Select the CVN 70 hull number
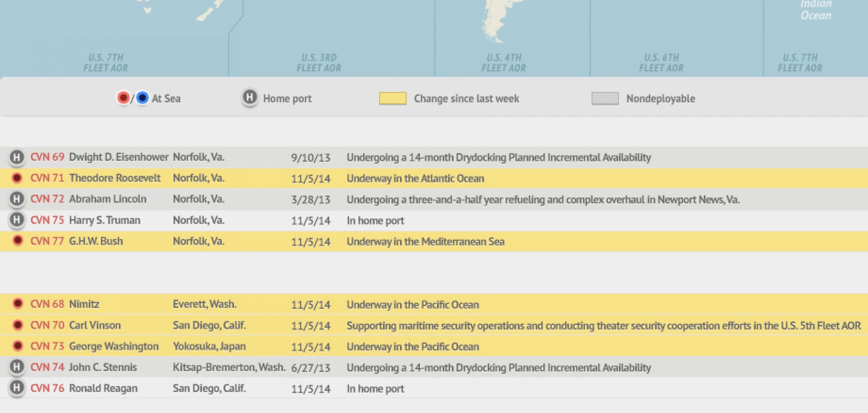This screenshot has height=413, width=868. pyautogui.click(x=47, y=325)
